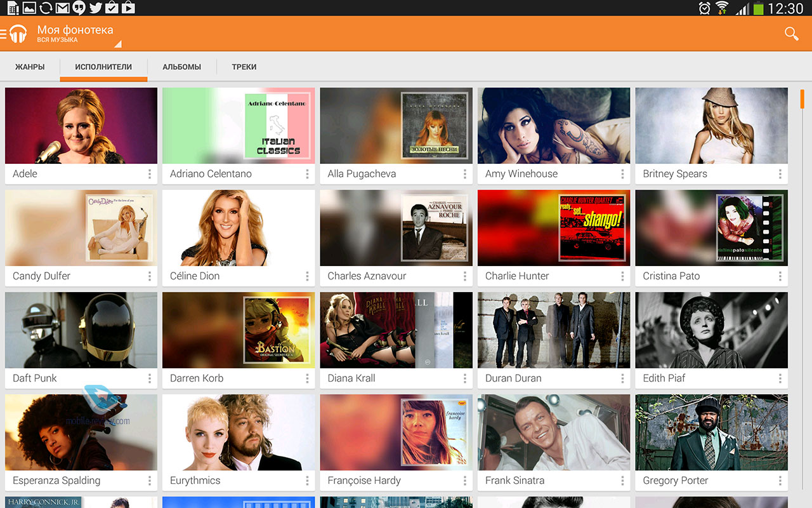Screen dimensions: 812x508
Task: Open overflow menu for Charles Aznavour
Action: pos(465,276)
